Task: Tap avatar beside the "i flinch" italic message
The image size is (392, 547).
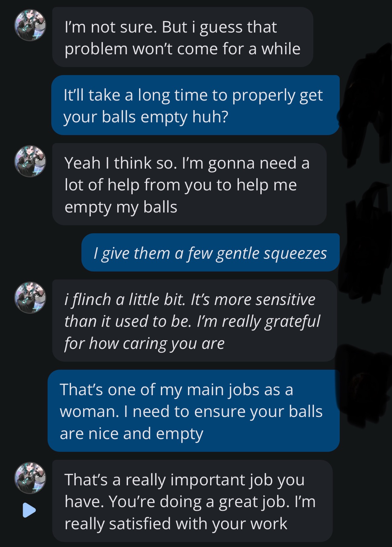Action: click(x=30, y=298)
